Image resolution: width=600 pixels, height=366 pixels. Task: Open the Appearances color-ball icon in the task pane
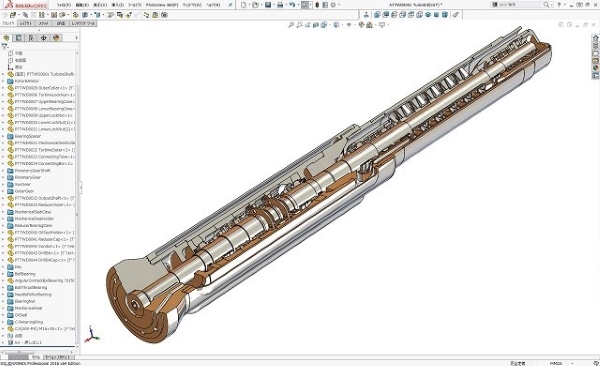coord(595,68)
